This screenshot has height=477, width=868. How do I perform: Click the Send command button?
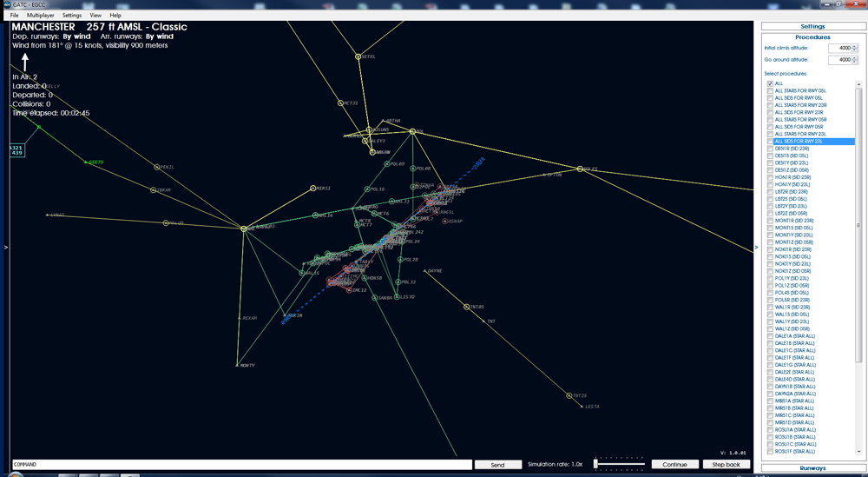point(497,465)
